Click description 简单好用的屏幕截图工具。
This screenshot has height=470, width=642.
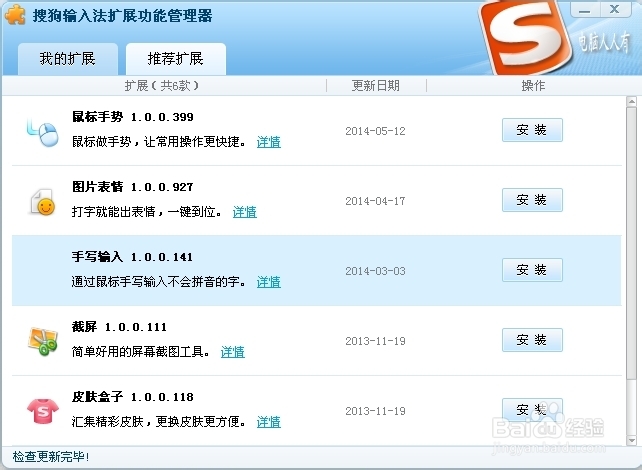[141, 352]
